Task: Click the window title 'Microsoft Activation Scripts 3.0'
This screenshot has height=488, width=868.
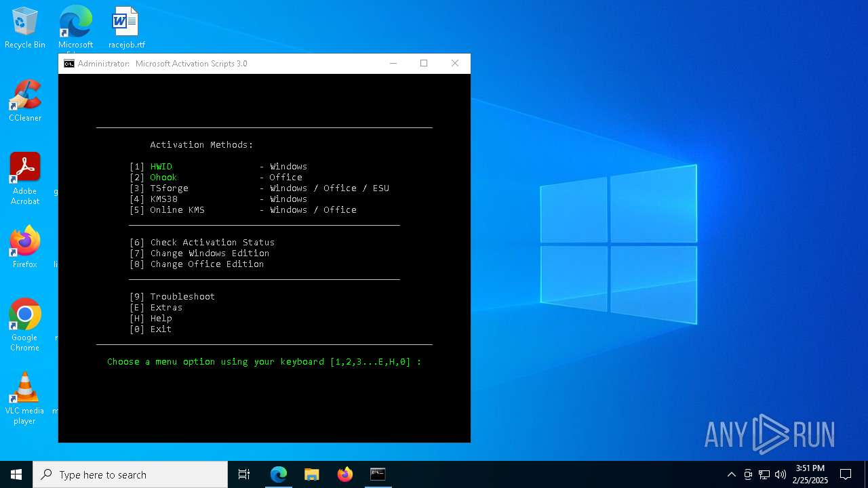Action: (x=191, y=64)
